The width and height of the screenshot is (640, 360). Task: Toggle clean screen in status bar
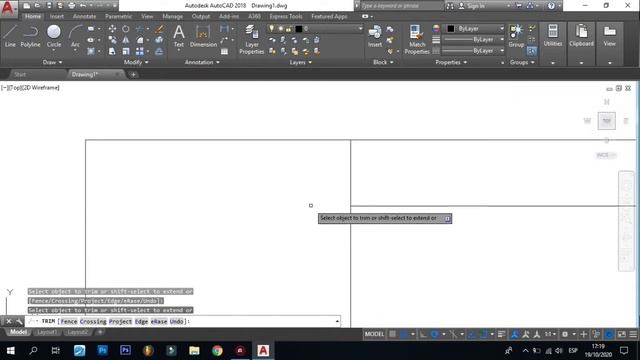click(622, 334)
